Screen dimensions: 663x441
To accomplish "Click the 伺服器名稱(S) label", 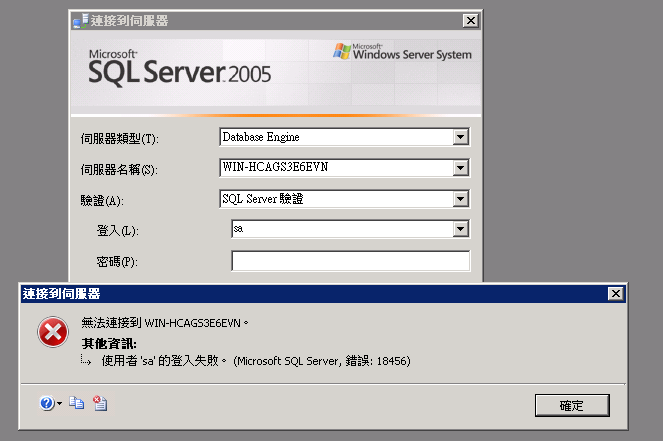I will (x=119, y=170).
